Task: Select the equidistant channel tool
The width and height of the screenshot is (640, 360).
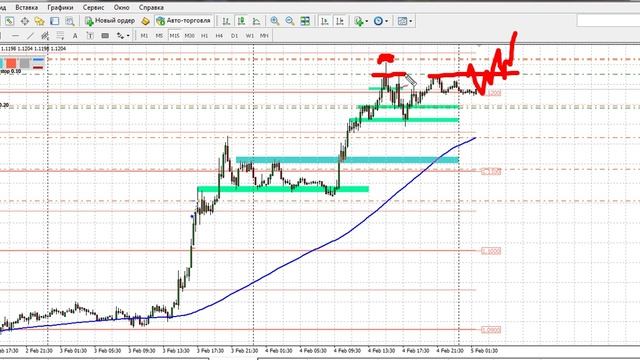Action: click(x=45, y=36)
